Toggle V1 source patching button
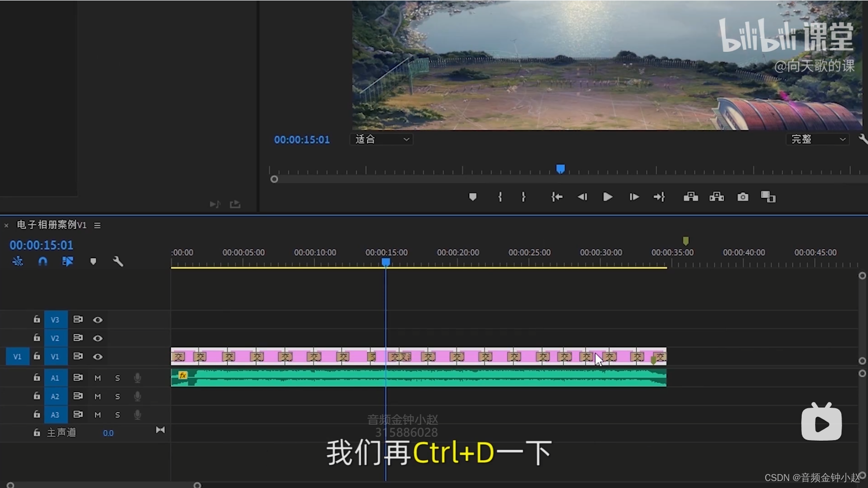 [x=17, y=356]
